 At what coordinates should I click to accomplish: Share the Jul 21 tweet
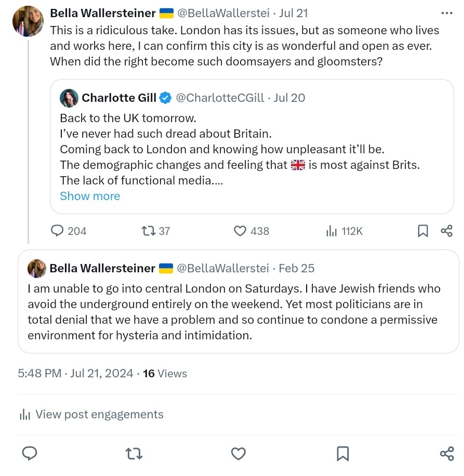point(447,231)
